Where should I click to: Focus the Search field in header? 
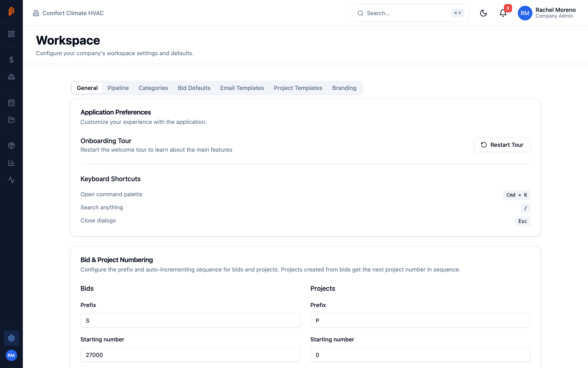(x=411, y=13)
